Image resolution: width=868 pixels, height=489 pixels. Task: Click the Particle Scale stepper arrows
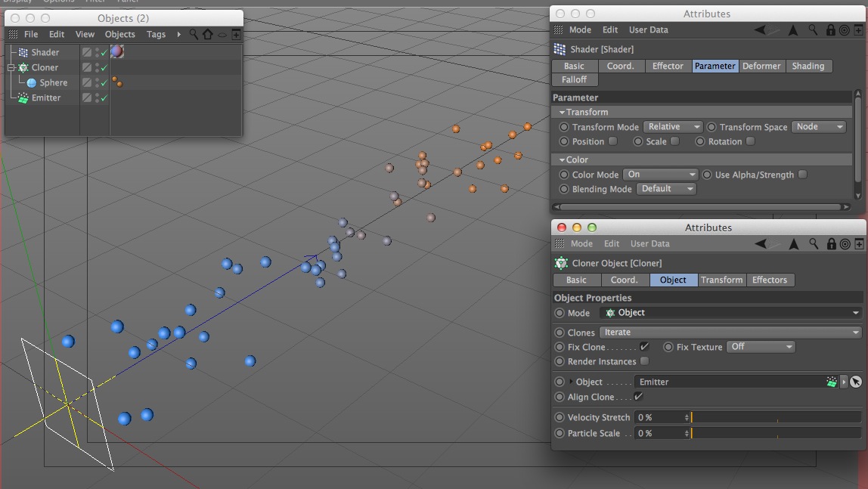(687, 434)
